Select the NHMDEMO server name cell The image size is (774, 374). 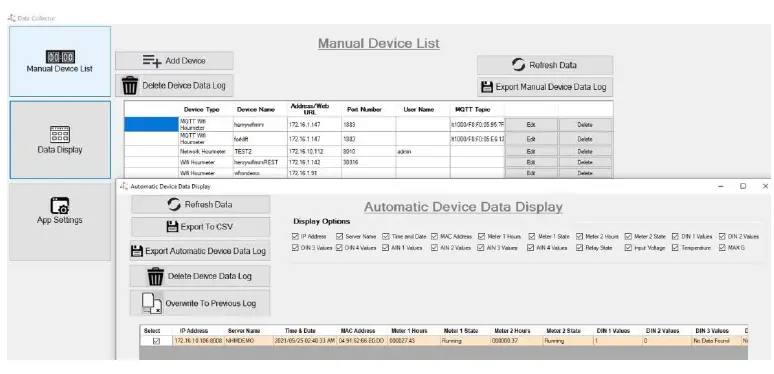(x=248, y=340)
